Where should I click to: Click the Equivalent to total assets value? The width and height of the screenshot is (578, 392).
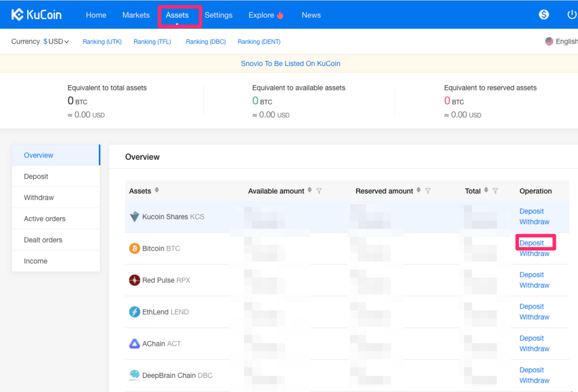77,101
